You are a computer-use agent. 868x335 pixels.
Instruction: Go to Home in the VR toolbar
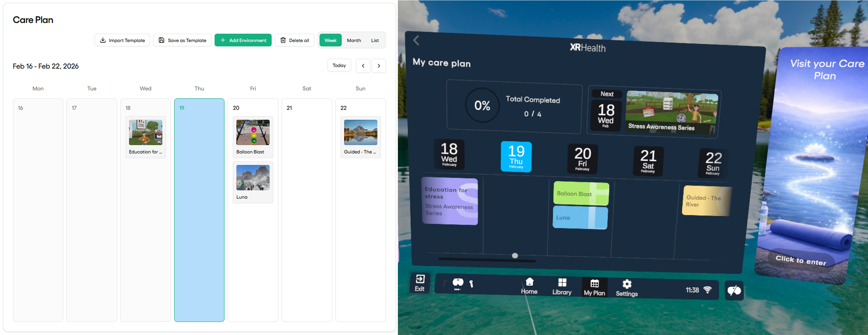pyautogui.click(x=529, y=286)
